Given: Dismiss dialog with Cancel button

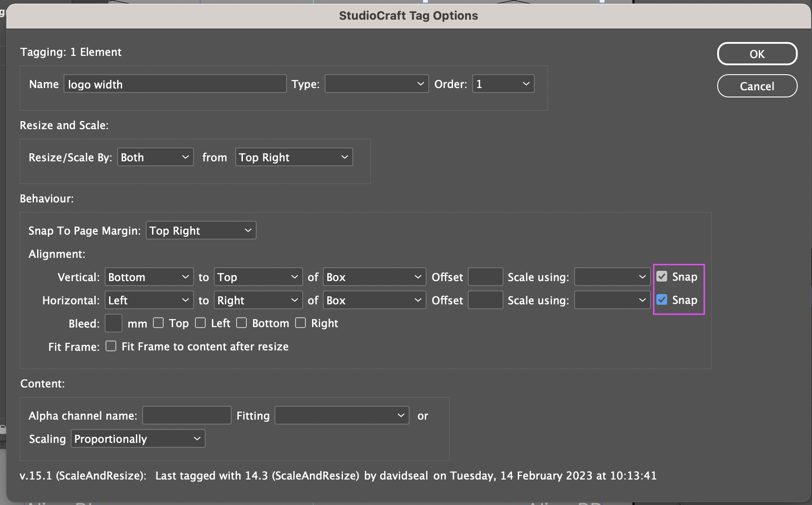Looking at the screenshot, I should coord(757,86).
